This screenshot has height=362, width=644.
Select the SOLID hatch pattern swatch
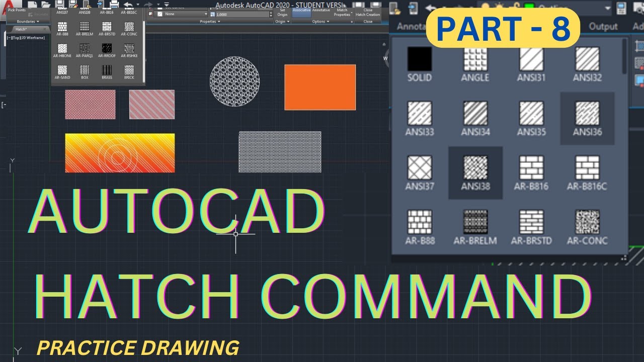420,64
